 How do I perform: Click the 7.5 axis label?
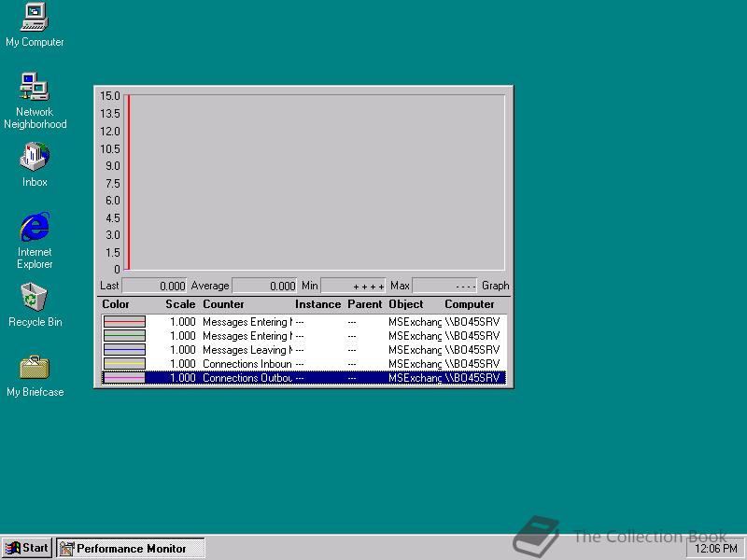tap(112, 183)
